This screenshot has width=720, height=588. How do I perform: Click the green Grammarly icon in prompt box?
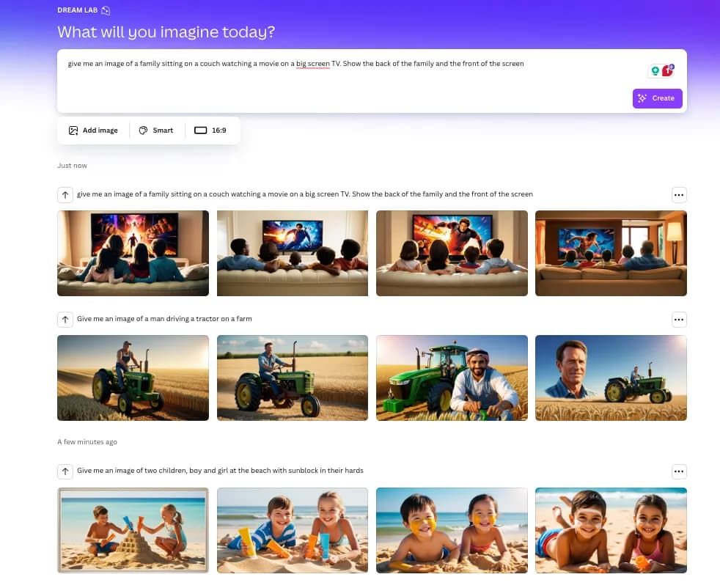click(x=655, y=70)
